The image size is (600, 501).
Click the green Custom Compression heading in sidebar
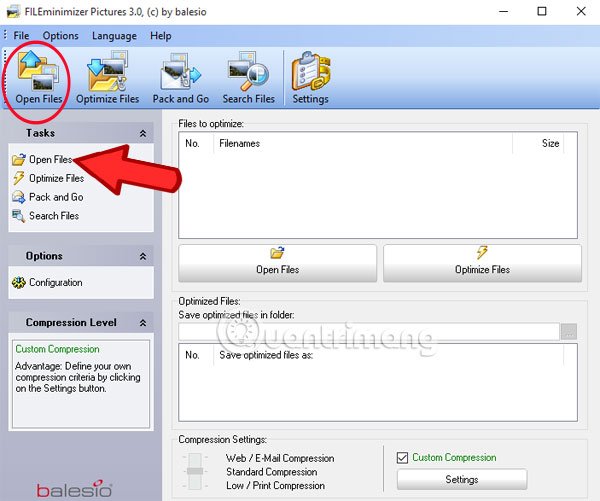[57, 349]
